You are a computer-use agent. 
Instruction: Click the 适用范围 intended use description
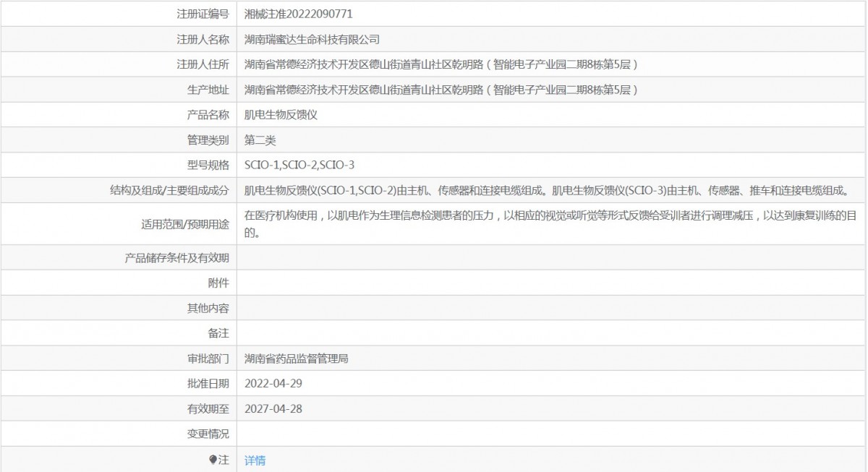coord(550,224)
